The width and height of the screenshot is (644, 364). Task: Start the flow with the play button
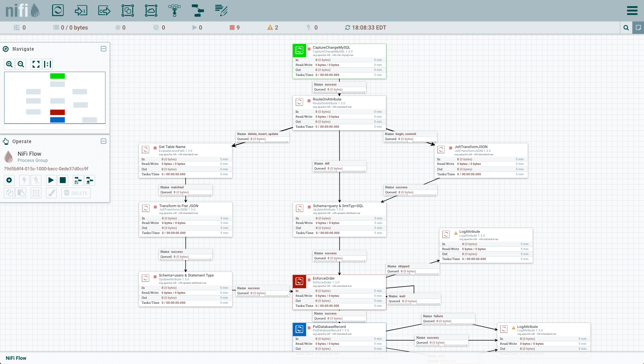pos(51,180)
